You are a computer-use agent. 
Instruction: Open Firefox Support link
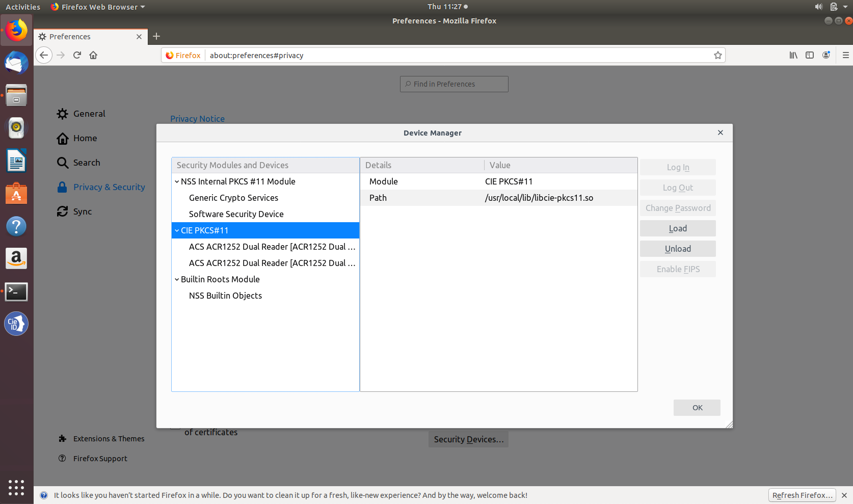coord(93,459)
